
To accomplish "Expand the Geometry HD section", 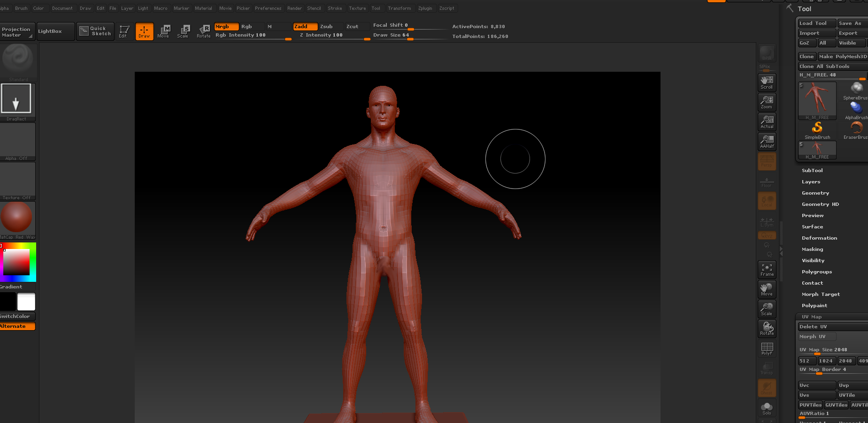I will click(820, 204).
